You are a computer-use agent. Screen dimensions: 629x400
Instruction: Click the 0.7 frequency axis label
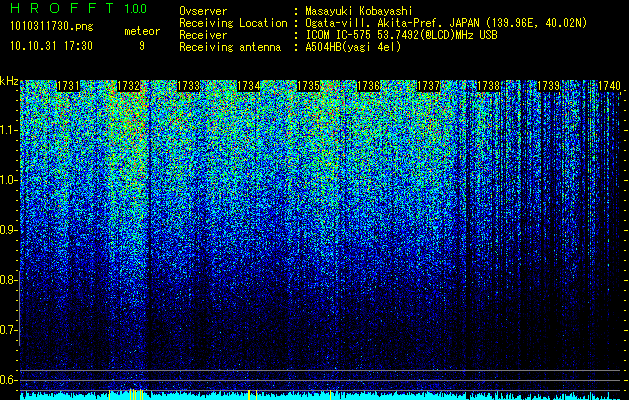(x=8, y=330)
